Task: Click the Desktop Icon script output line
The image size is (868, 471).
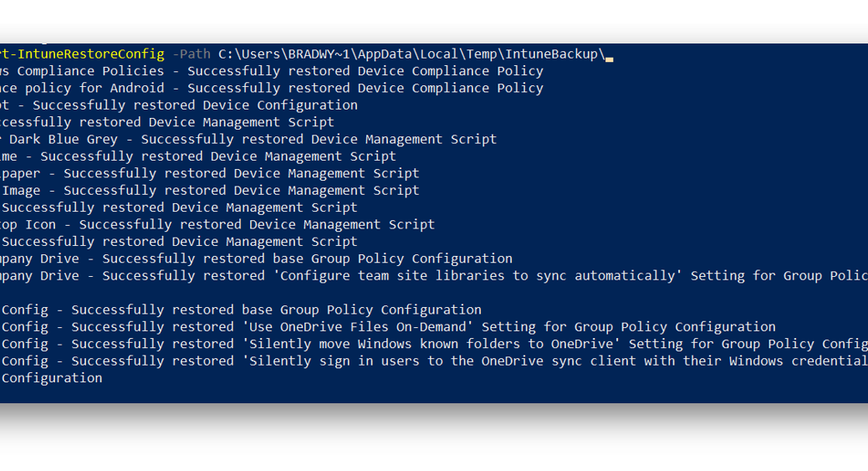Action: coord(217,225)
